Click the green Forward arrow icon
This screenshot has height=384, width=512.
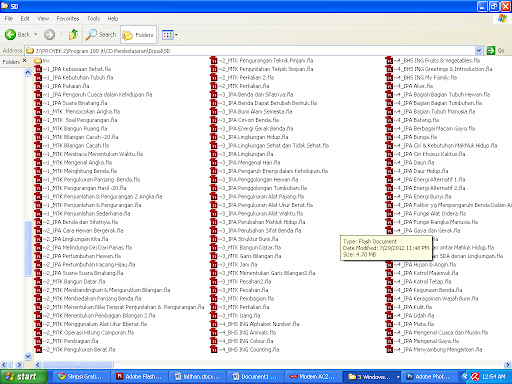coord(49,34)
